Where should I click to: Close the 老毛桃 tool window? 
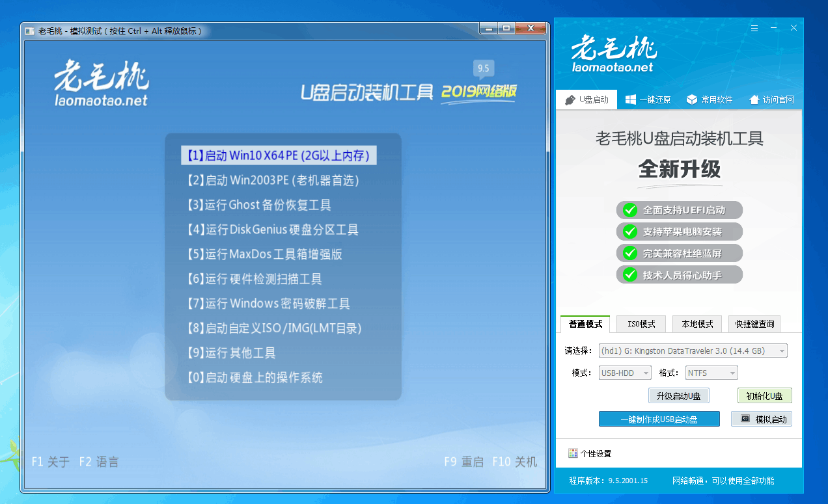coord(793,28)
